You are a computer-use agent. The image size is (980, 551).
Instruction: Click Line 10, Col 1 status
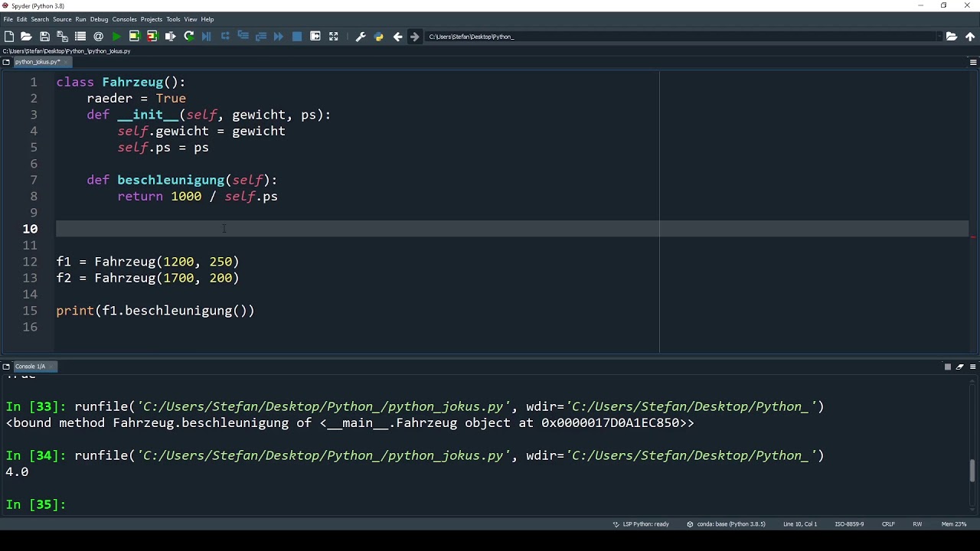800,524
